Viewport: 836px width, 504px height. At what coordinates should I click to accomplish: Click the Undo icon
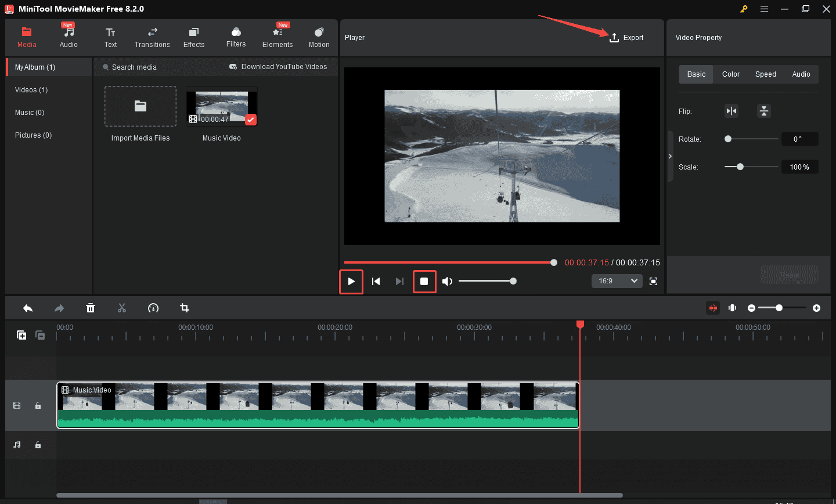(28, 308)
